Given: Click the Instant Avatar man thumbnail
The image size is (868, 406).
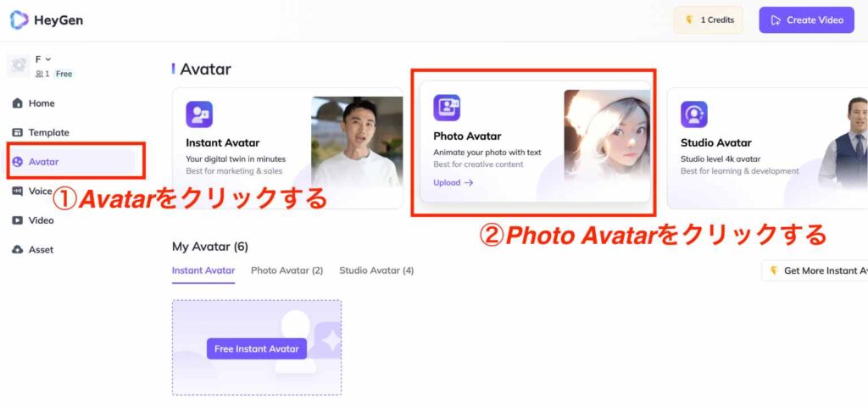Looking at the screenshot, I should point(357,142).
